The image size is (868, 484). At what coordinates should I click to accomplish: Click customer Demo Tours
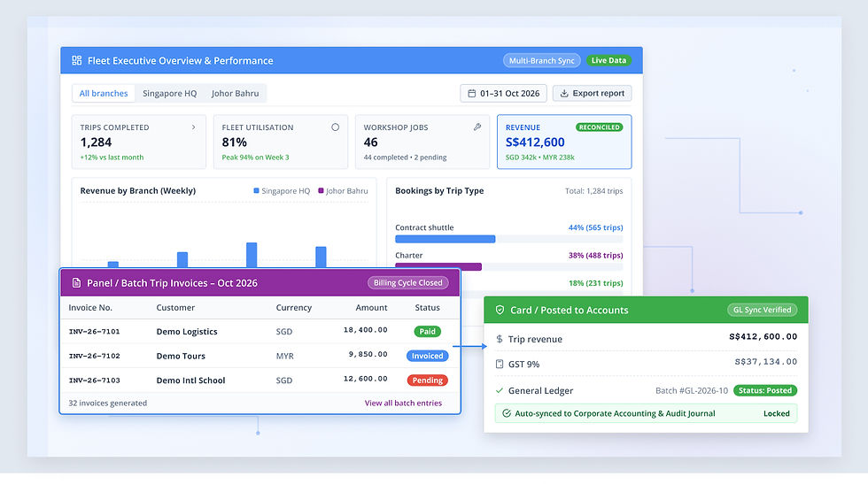point(181,356)
